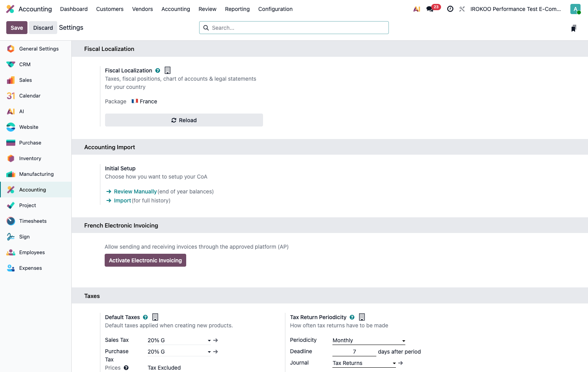This screenshot has height=372, width=588.
Task: Open the Vendors menu
Action: (x=142, y=9)
